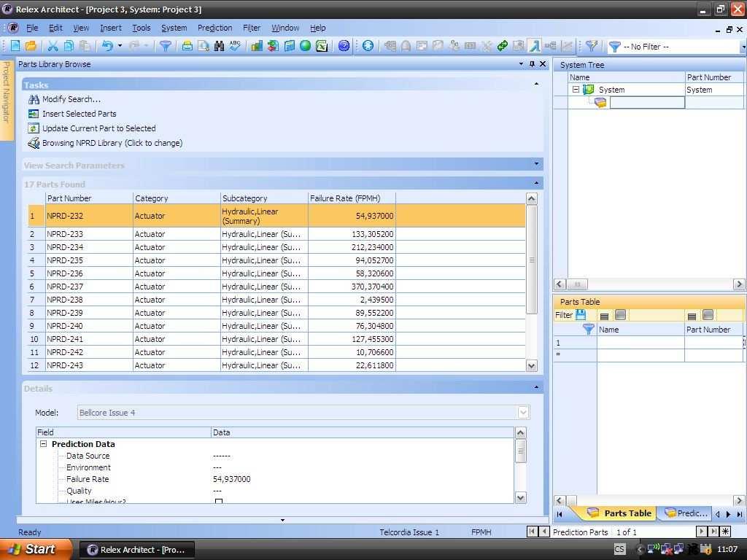Click the Print Preview toolbar icon
This screenshot has height=560, width=747.
(x=204, y=46)
